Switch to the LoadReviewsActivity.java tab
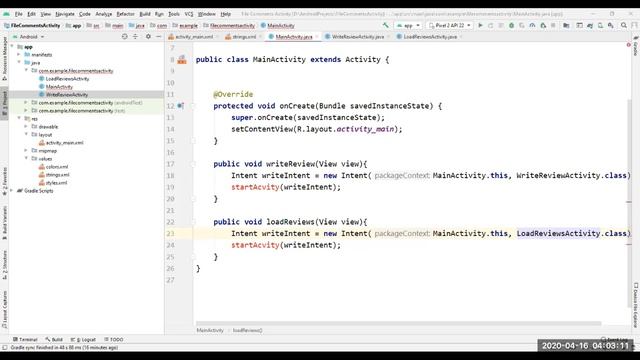Viewport: 640px width, 360px height. tap(430, 37)
